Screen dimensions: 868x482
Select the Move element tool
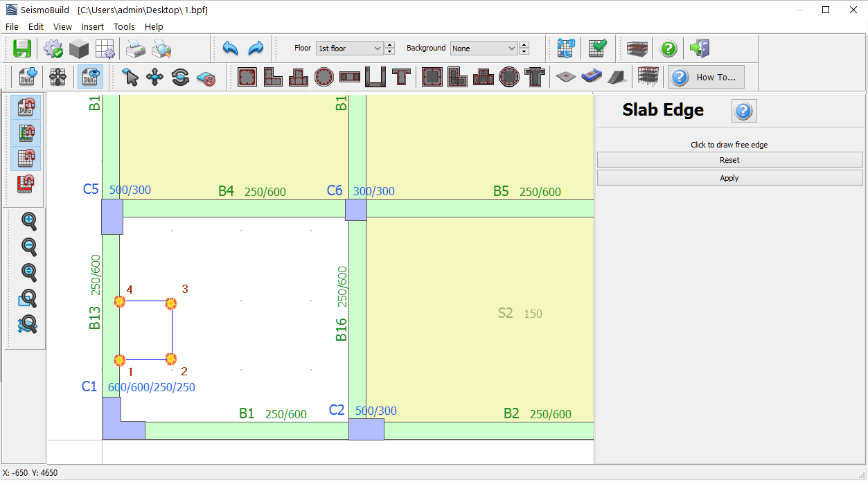(154, 77)
